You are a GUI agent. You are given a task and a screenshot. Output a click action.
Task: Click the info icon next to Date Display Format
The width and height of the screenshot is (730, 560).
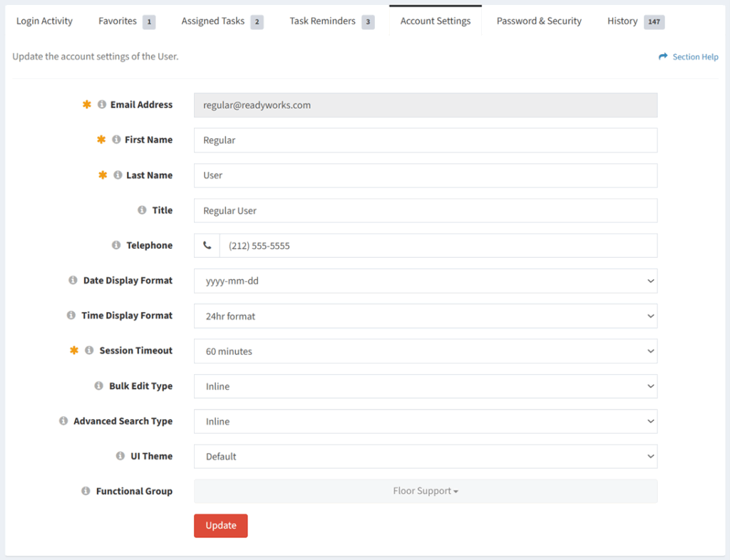coord(72,280)
